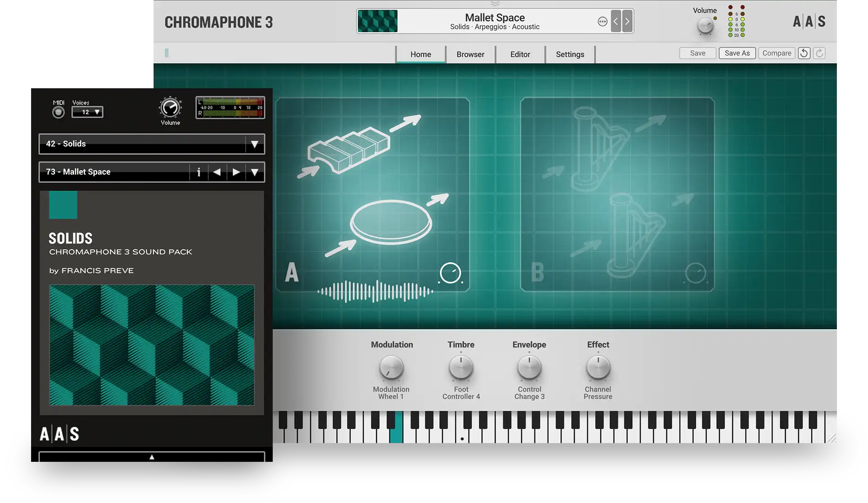Switch to the Browser tab
868x503 pixels.
point(470,54)
